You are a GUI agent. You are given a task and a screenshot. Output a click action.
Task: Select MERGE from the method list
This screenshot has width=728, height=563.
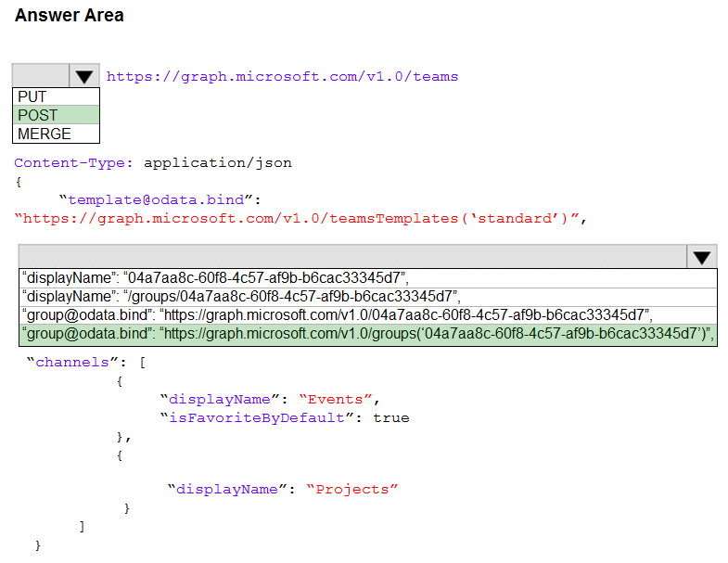[56, 134]
